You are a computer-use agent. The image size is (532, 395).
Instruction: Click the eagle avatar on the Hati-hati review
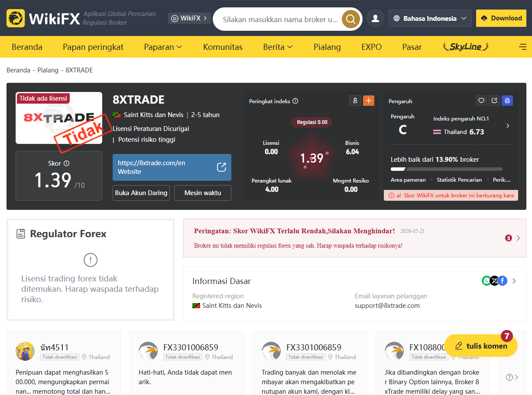point(148,351)
